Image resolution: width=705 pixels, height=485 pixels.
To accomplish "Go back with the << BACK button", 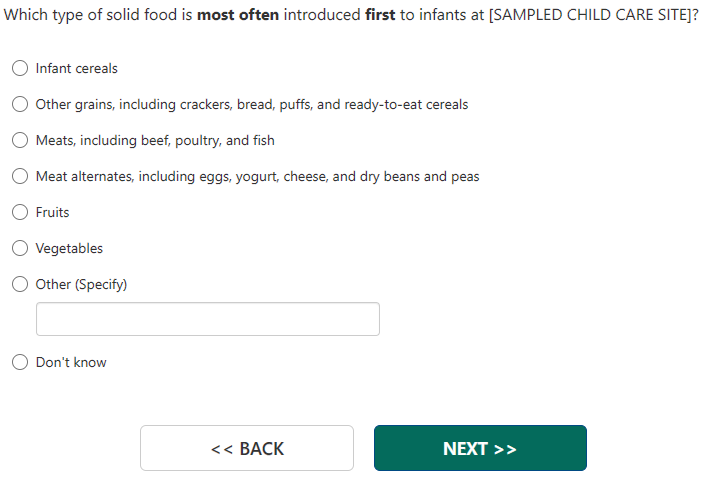I will 247,448.
